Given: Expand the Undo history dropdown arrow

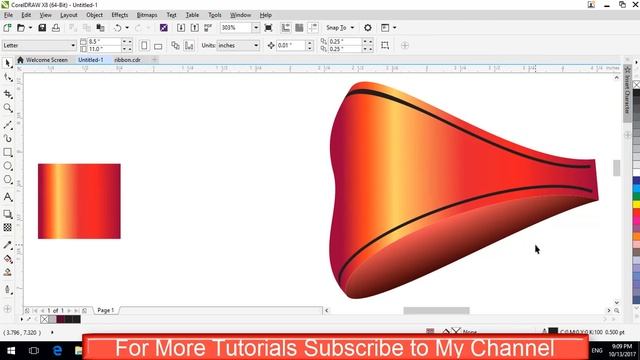Looking at the screenshot, I should point(127,28).
